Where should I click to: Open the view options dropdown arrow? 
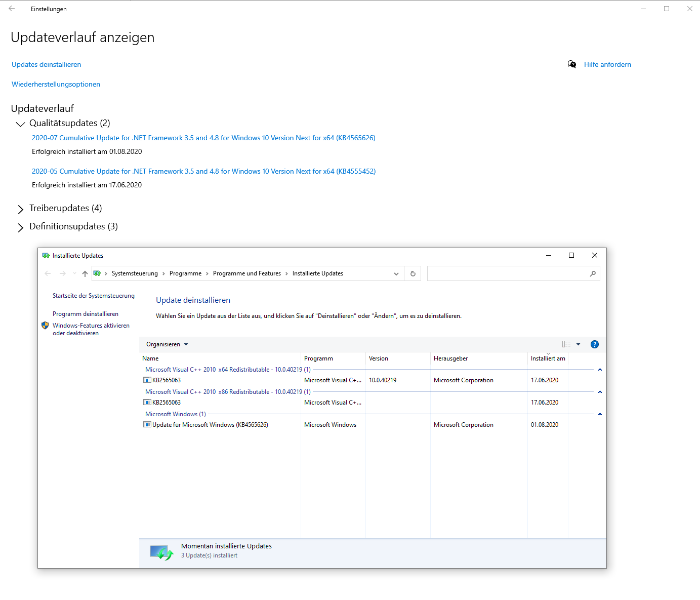tap(578, 344)
